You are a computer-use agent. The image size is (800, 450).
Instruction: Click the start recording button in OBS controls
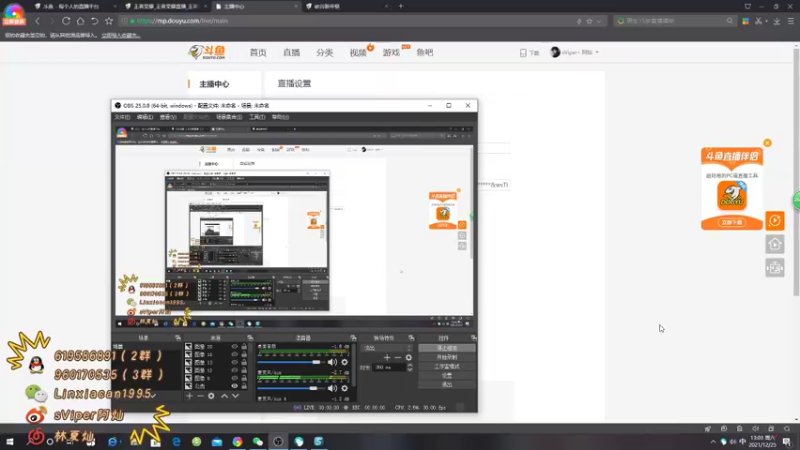(447, 357)
